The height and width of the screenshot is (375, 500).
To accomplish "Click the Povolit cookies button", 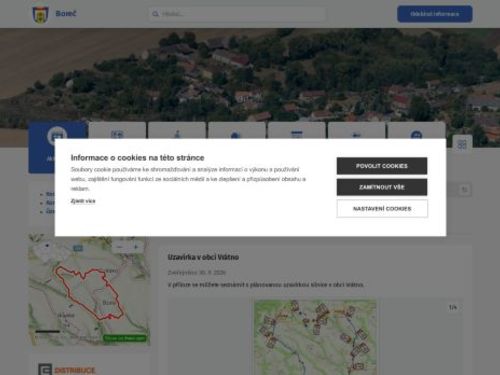I will point(382,166).
